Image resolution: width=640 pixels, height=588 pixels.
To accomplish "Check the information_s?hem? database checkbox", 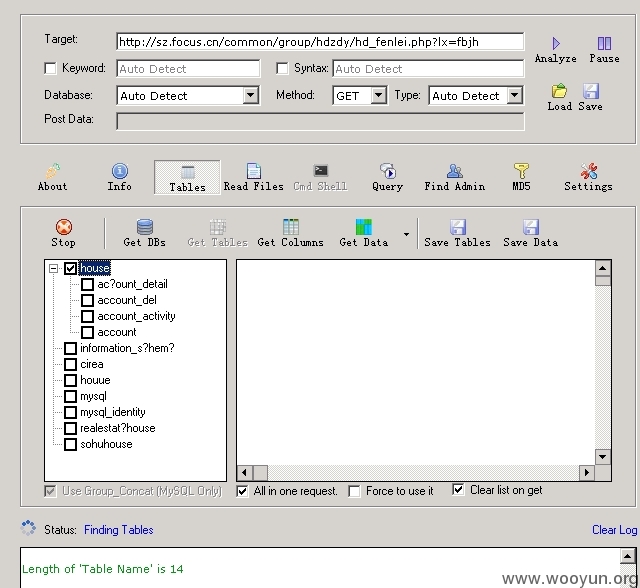I will coord(71,348).
